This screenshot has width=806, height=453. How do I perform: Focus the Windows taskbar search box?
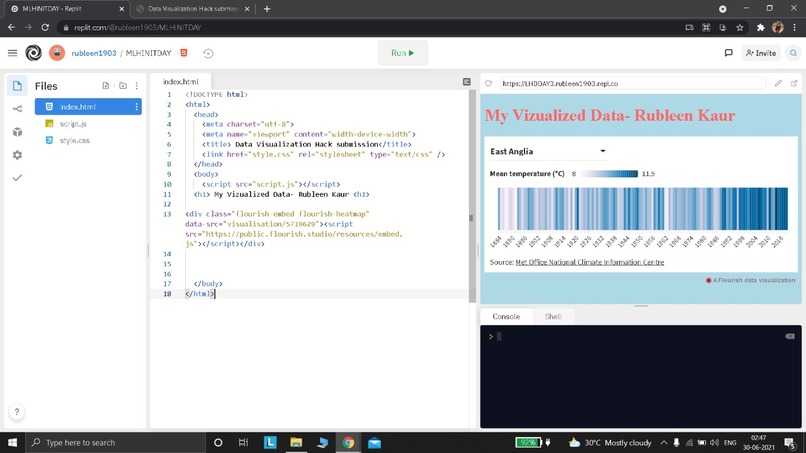[x=116, y=442]
